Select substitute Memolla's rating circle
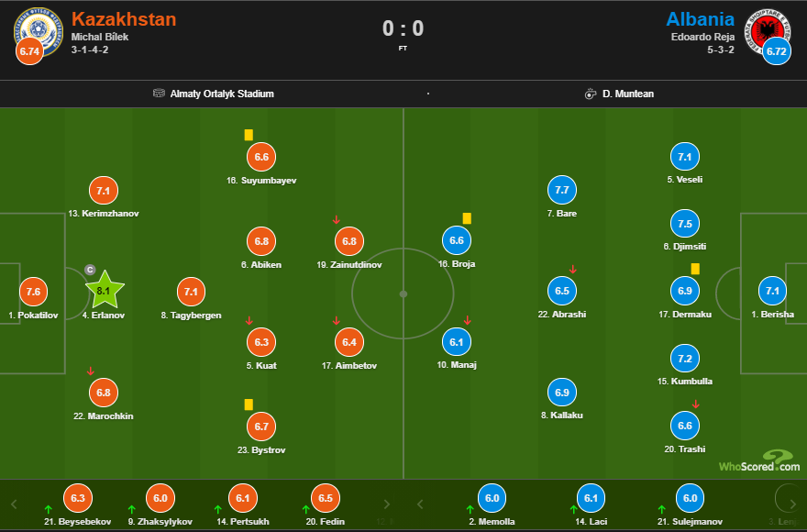This screenshot has width=807, height=532. point(492,498)
